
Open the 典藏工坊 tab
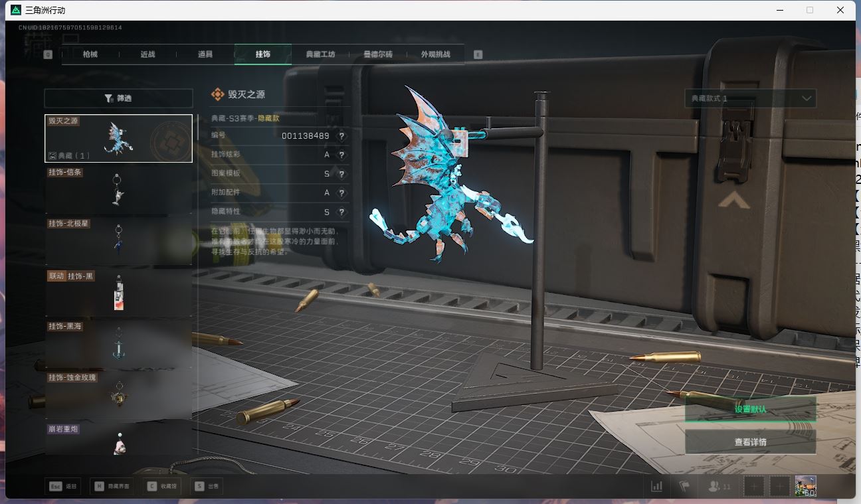320,54
